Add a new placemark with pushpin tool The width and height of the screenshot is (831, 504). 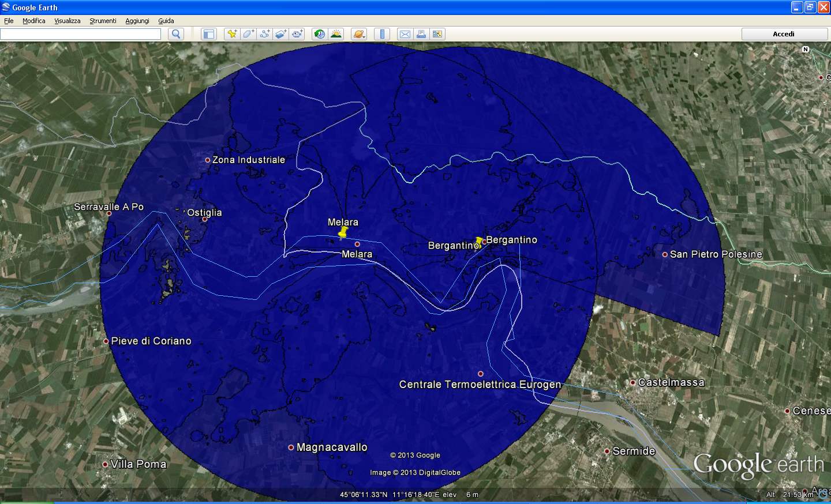pos(232,34)
